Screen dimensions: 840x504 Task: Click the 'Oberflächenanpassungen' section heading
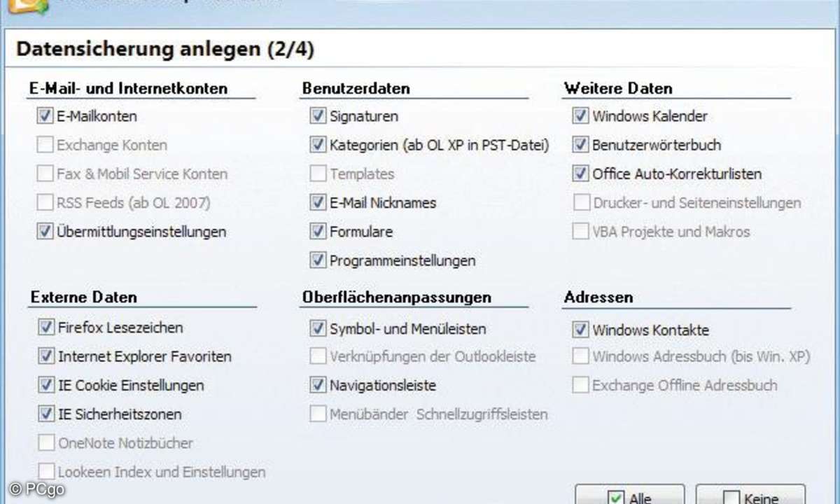pos(396,297)
